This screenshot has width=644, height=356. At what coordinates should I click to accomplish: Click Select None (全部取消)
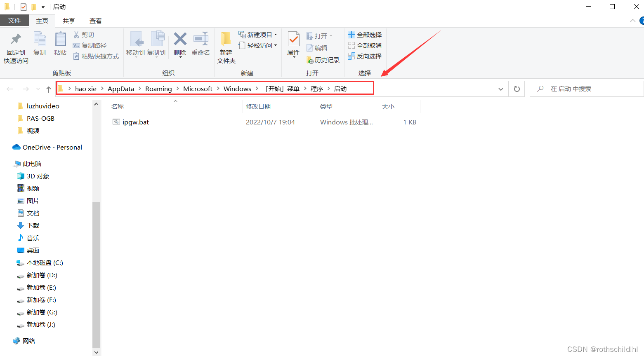365,46
